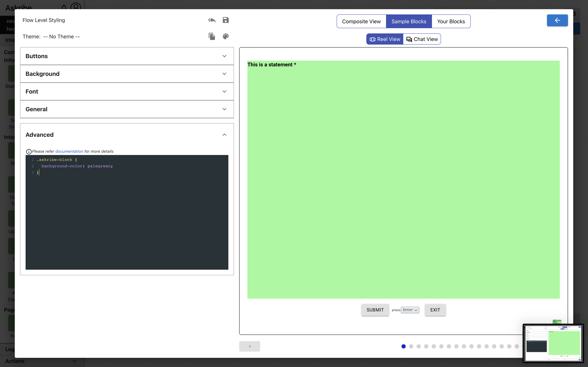Open the Composite View tab
The image size is (588, 367).
tap(361, 21)
